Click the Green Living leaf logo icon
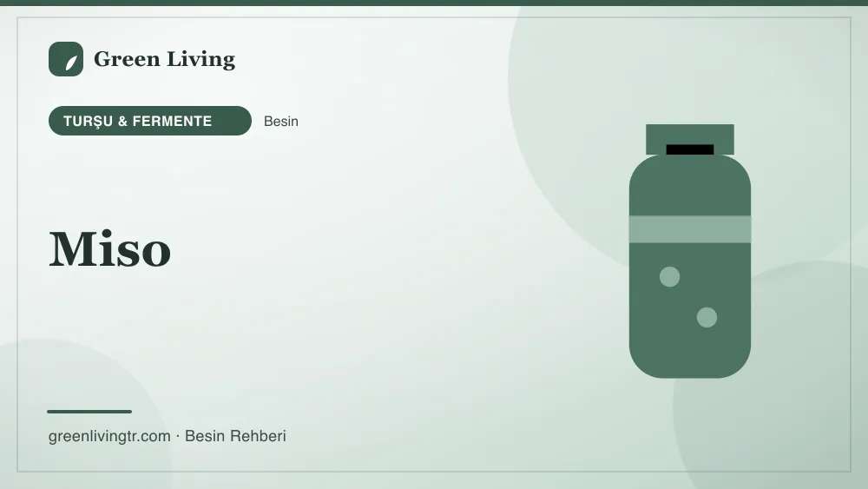Viewport: 868px width, 489px height. tap(66, 59)
